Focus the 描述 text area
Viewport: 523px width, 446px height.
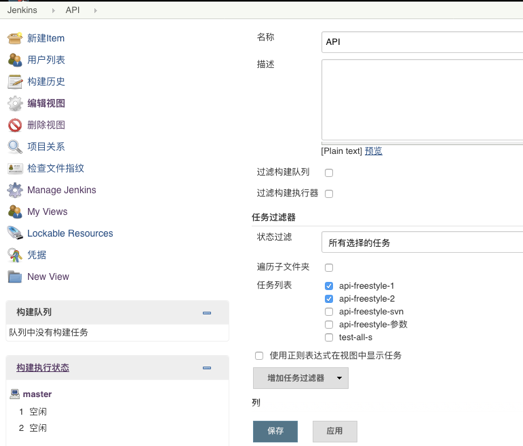[422, 100]
